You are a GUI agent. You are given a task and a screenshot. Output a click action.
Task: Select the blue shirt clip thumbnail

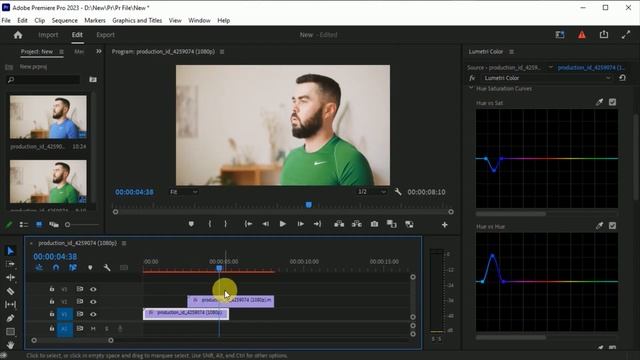click(48, 117)
